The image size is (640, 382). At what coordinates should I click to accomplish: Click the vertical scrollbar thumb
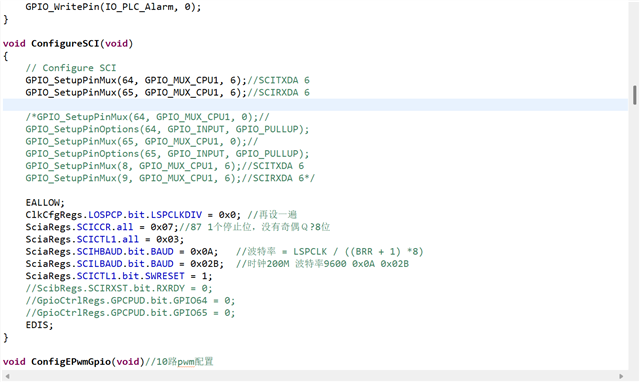(x=635, y=95)
